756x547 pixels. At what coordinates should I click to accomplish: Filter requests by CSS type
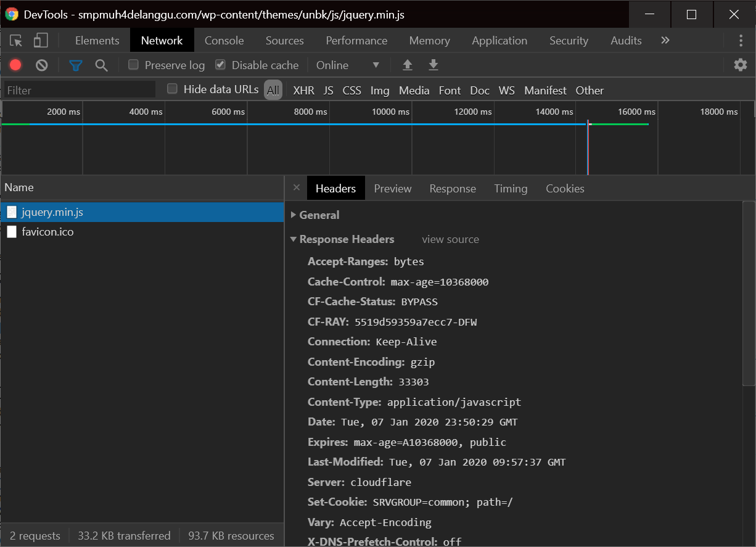(352, 91)
